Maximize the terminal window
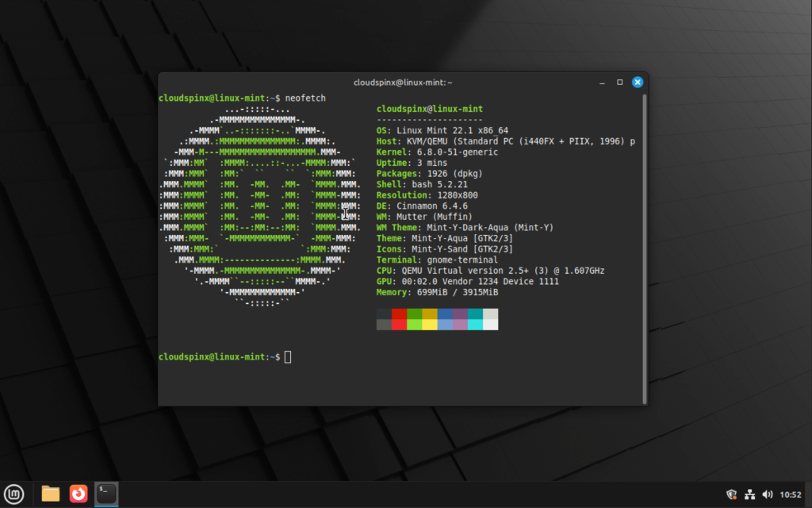This screenshot has height=508, width=812. [x=619, y=83]
